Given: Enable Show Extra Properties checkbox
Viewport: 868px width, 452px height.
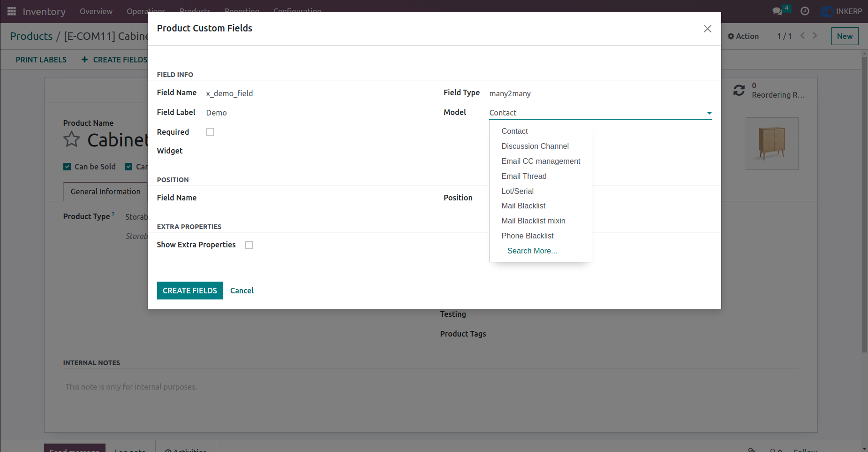Looking at the screenshot, I should (249, 245).
